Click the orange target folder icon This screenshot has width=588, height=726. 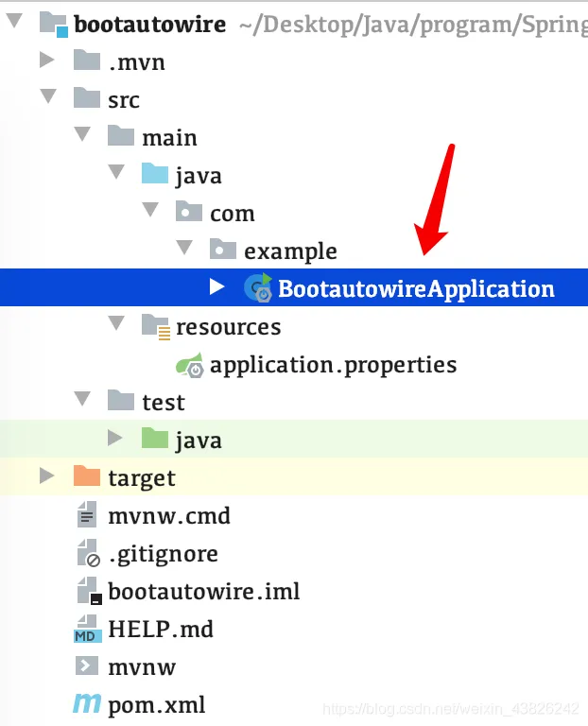click(87, 477)
